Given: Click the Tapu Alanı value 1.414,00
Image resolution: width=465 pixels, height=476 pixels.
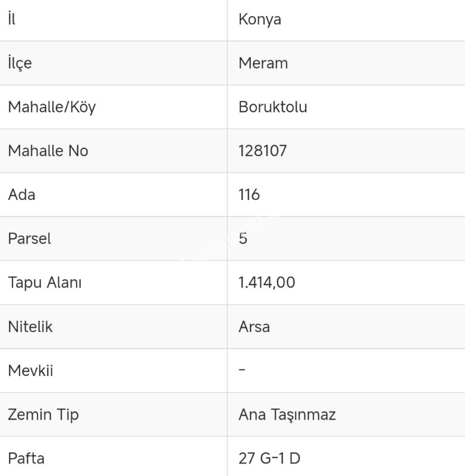Looking at the screenshot, I should (x=266, y=283).
